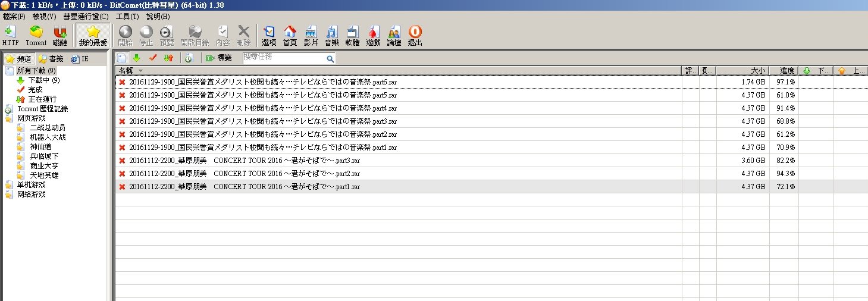Open the 說明(H) menu
Screen dimensions: 868x301
(158, 16)
